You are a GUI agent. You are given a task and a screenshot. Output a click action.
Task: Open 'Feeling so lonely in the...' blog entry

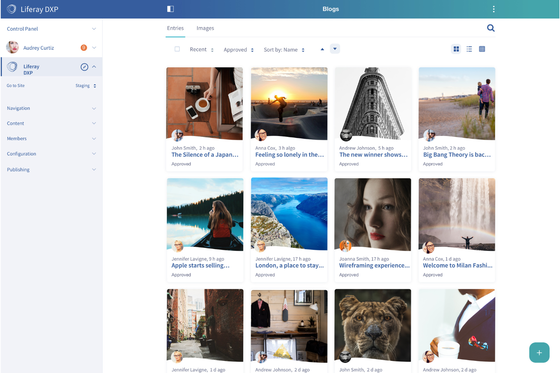[x=290, y=155]
